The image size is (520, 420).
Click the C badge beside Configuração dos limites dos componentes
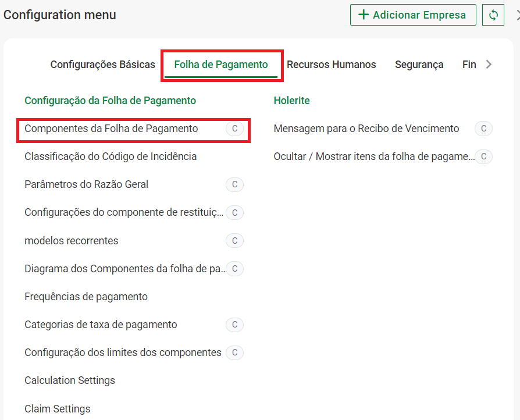[x=234, y=353]
